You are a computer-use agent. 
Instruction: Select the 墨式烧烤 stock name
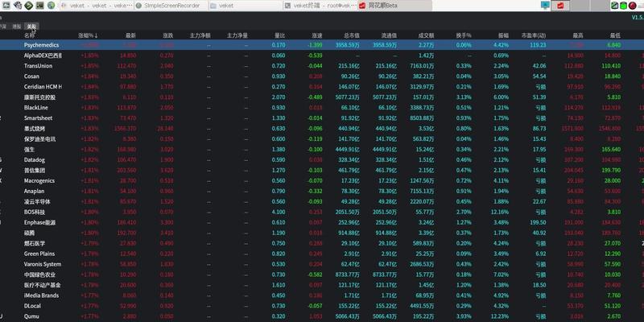35,129
